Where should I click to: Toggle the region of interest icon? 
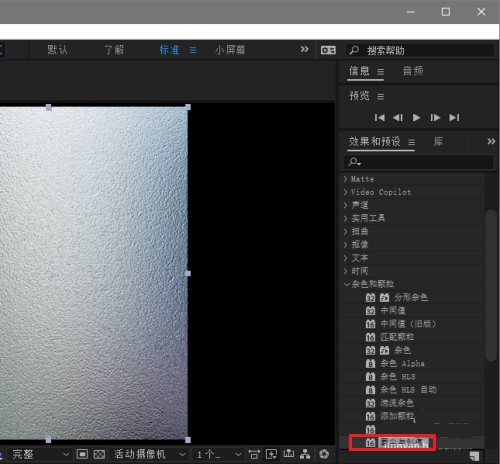82,454
